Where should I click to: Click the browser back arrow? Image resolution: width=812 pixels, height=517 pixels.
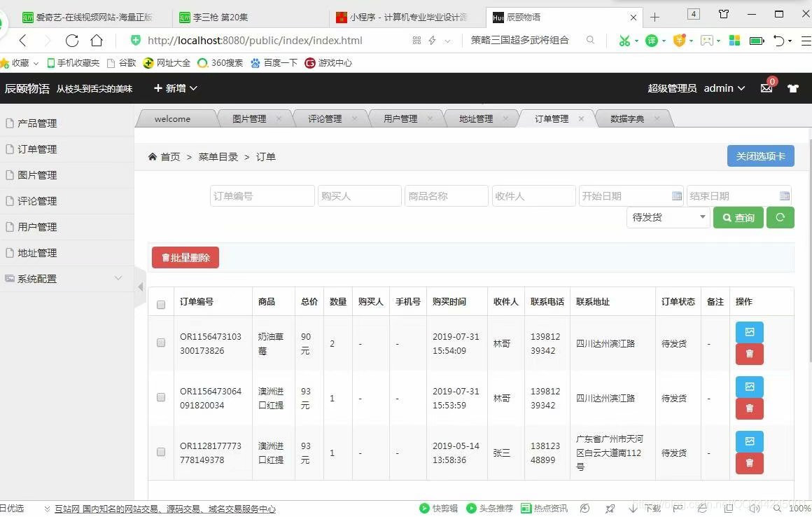pos(23,41)
